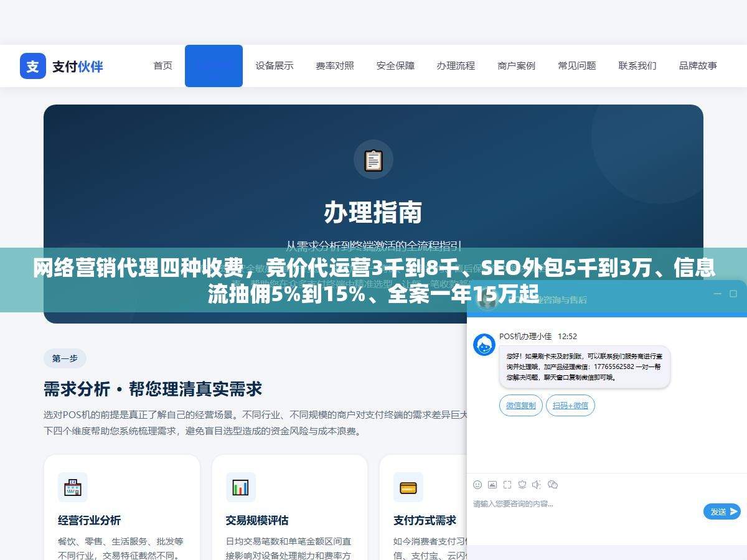Click the agent name POS机办理小佳
747x560 pixels.
coord(525,336)
